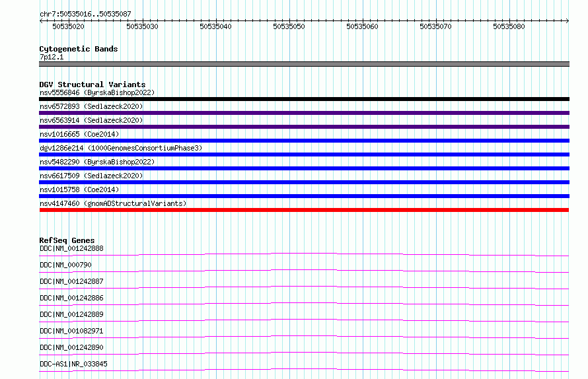Open variant nsv6563914 (Sedlazeck2020) label
Viewport: 588px width, 379px height.
coord(91,120)
